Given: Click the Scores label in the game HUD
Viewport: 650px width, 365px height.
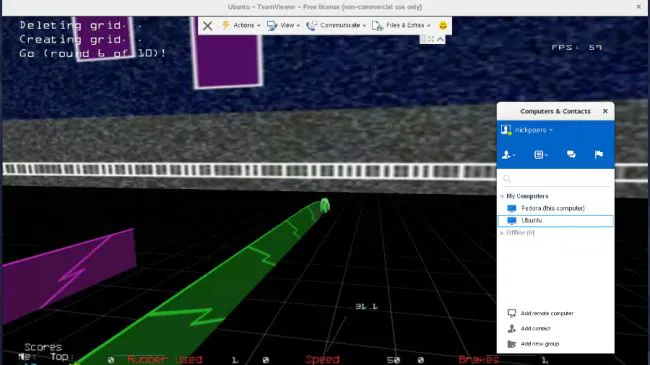Looking at the screenshot, I should click(x=43, y=347).
